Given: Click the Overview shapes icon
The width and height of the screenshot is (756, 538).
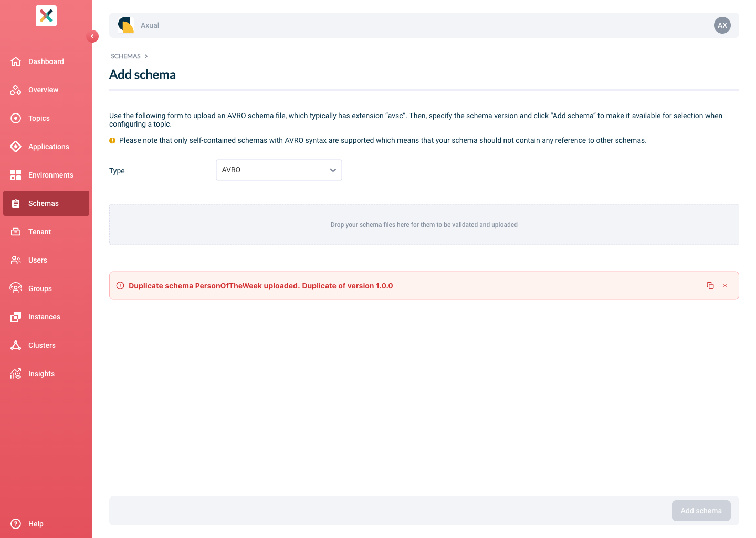Looking at the screenshot, I should coord(16,90).
